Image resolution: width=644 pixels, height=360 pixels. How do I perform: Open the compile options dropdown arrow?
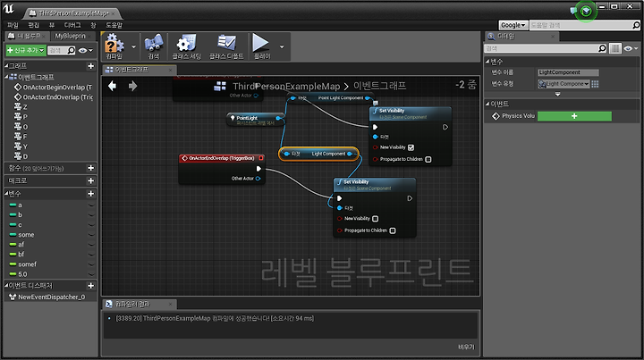click(133, 46)
